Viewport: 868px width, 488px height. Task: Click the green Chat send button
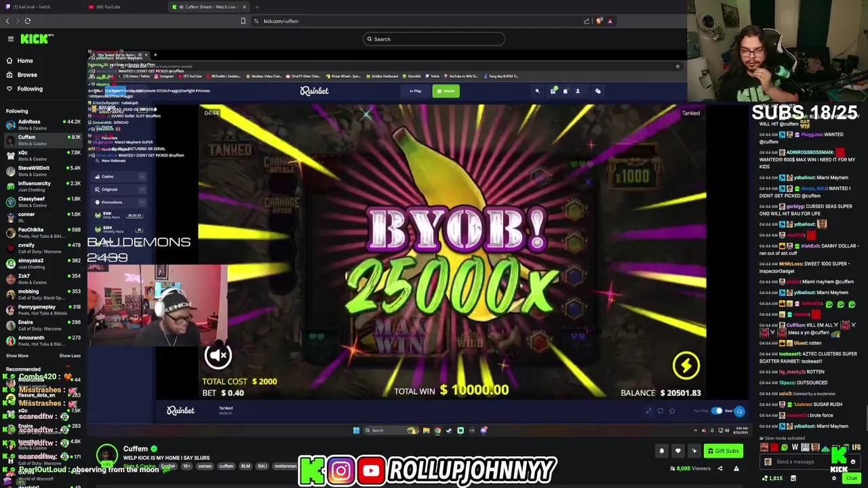pos(851,479)
